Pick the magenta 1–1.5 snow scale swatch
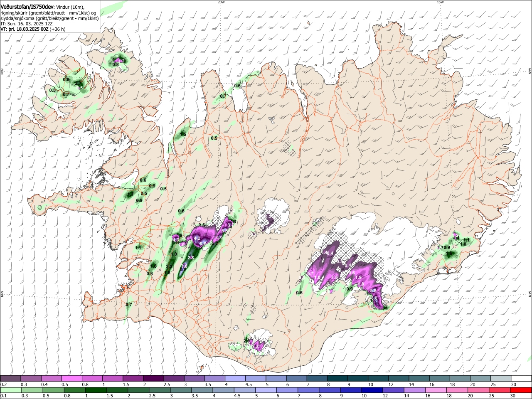 (112, 379)
